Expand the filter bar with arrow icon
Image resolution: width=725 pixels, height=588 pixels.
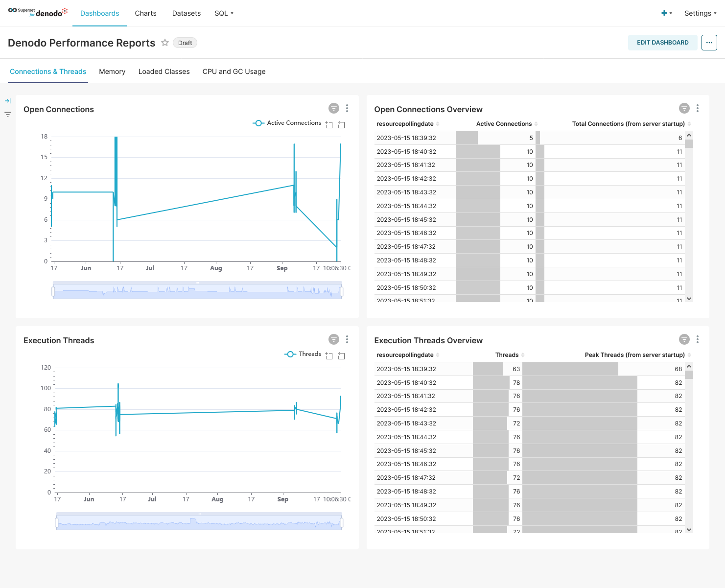coord(8,101)
